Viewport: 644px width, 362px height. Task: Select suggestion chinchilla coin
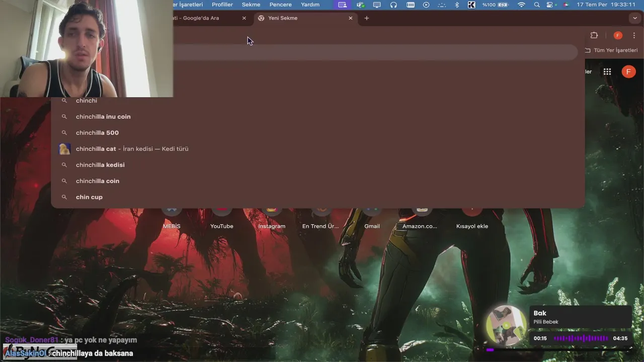(317, 181)
